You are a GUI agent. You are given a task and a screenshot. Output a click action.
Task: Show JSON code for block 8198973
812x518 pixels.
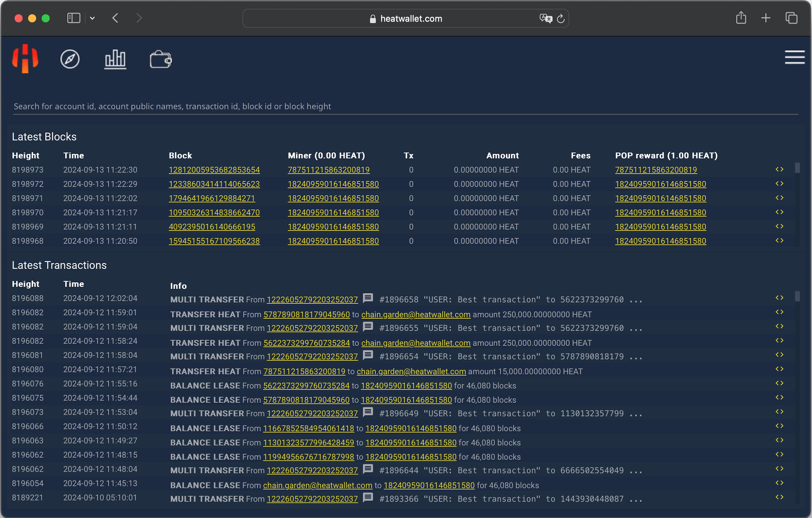coord(779,169)
